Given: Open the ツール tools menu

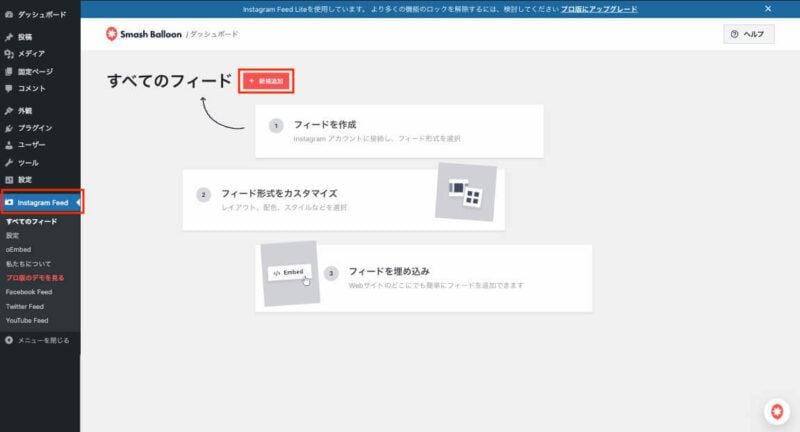Looking at the screenshot, I should [28, 162].
